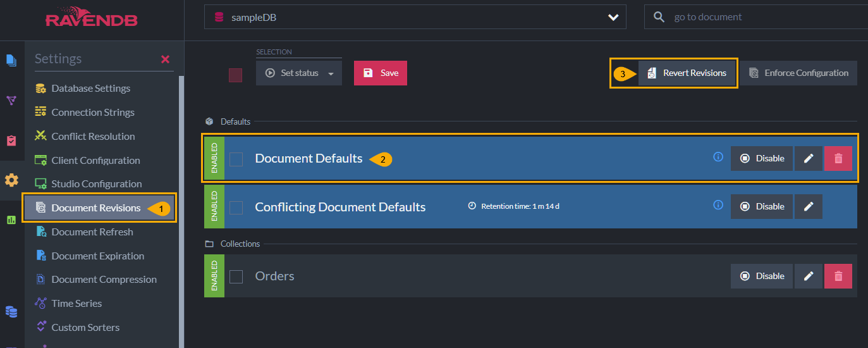Viewport: 868px width, 348px height.
Task: Open the Set status dropdown
Action: [299, 73]
